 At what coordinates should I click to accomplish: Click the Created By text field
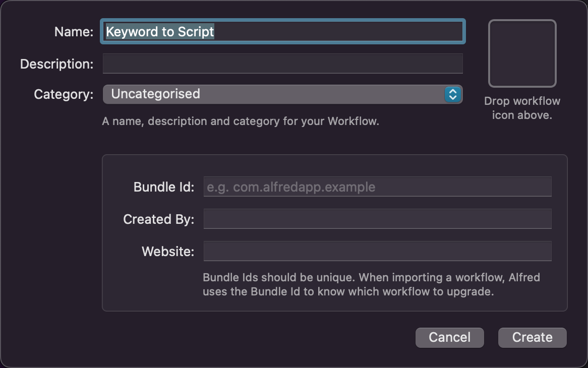377,219
